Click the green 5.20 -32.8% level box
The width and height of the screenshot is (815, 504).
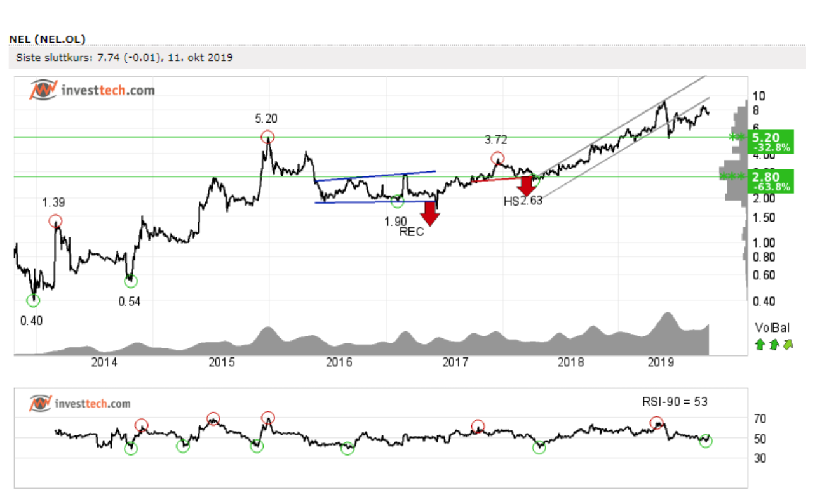tap(769, 142)
